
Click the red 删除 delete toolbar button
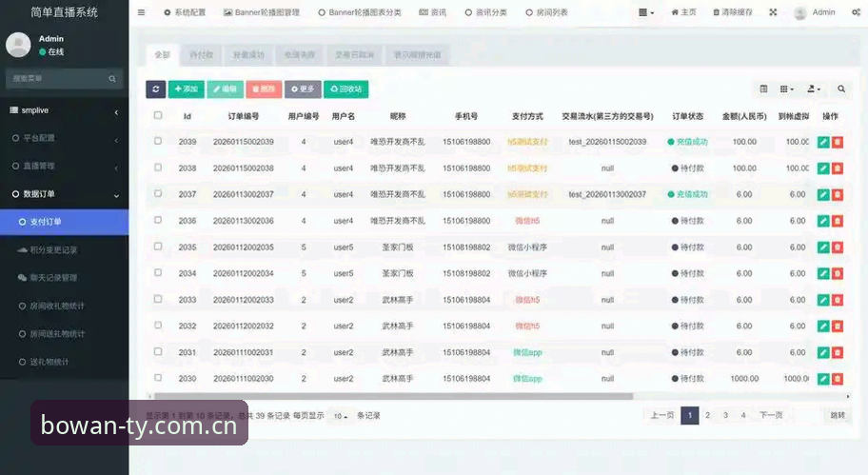tap(264, 89)
